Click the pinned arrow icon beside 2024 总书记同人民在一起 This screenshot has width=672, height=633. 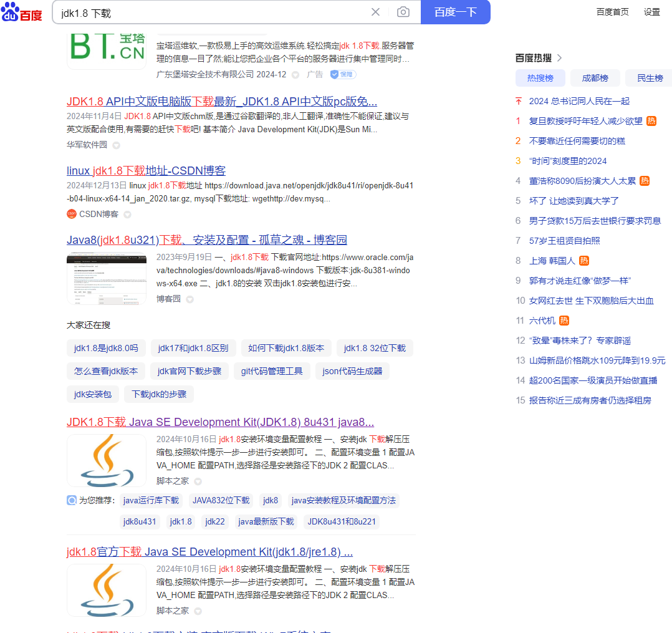point(519,101)
